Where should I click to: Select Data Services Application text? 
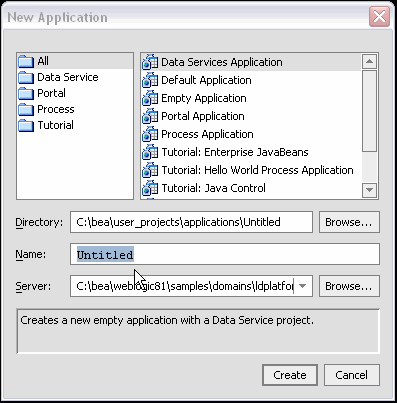click(x=222, y=62)
